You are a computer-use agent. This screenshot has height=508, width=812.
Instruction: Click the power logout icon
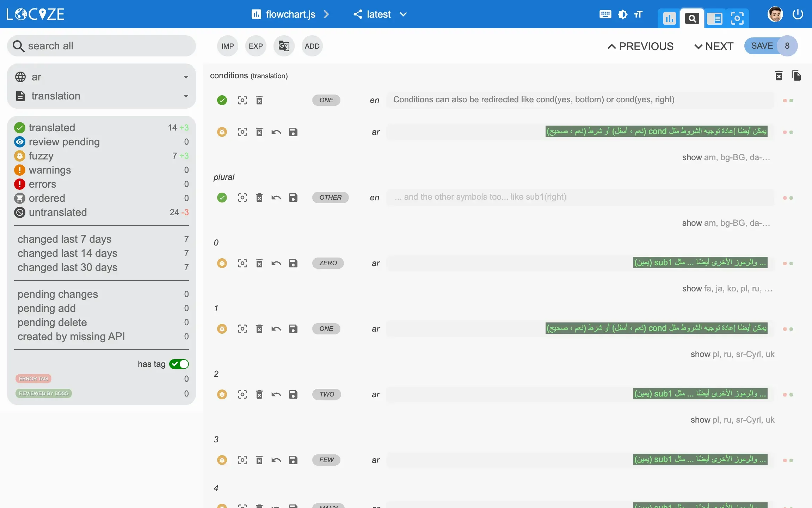click(798, 14)
